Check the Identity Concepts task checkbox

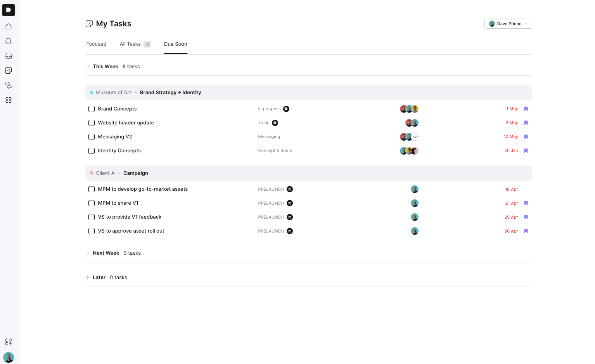point(92,151)
